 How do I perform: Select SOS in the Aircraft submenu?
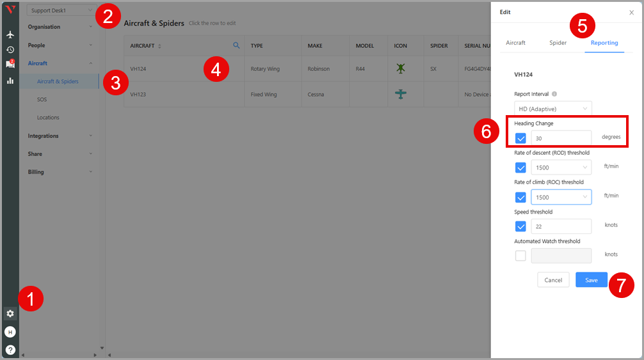point(42,100)
